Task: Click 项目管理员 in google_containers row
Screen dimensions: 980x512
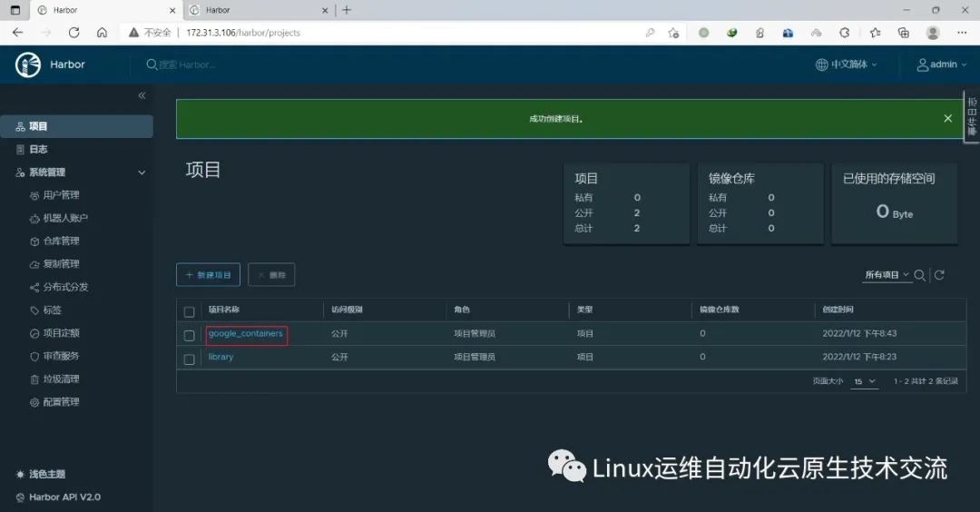Action: click(475, 334)
